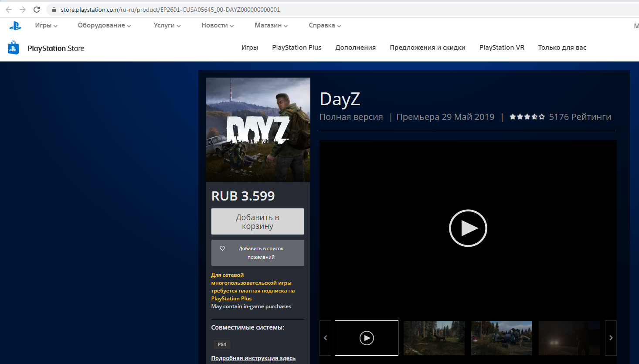Open the Дополнения store tab

click(355, 48)
